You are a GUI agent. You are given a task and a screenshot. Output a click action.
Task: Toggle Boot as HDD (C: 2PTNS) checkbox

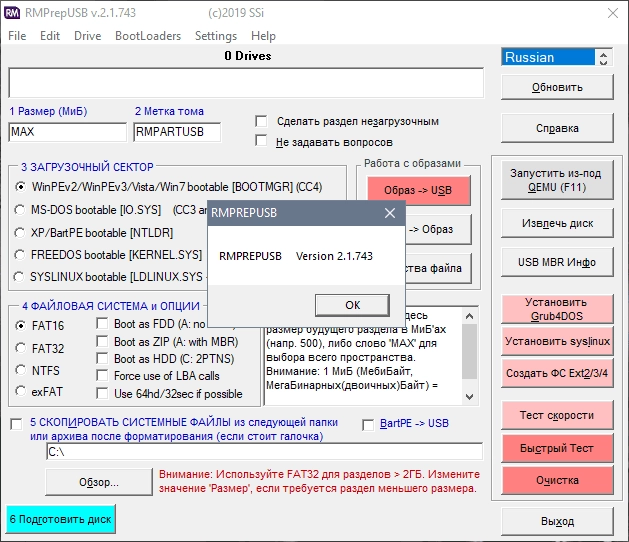pyautogui.click(x=102, y=358)
